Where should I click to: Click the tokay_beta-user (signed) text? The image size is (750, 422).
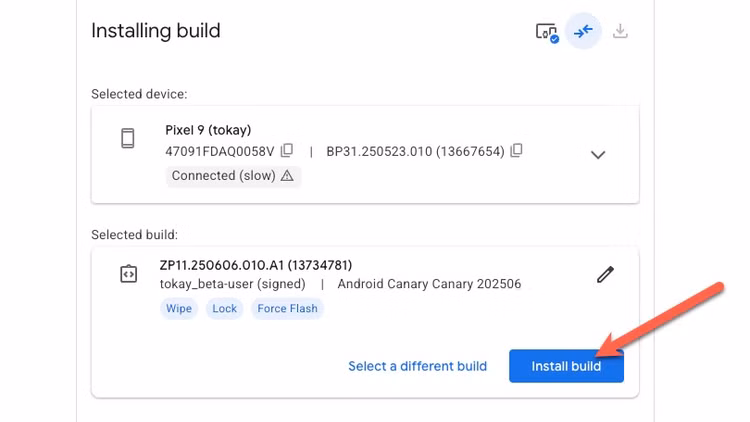click(x=232, y=284)
